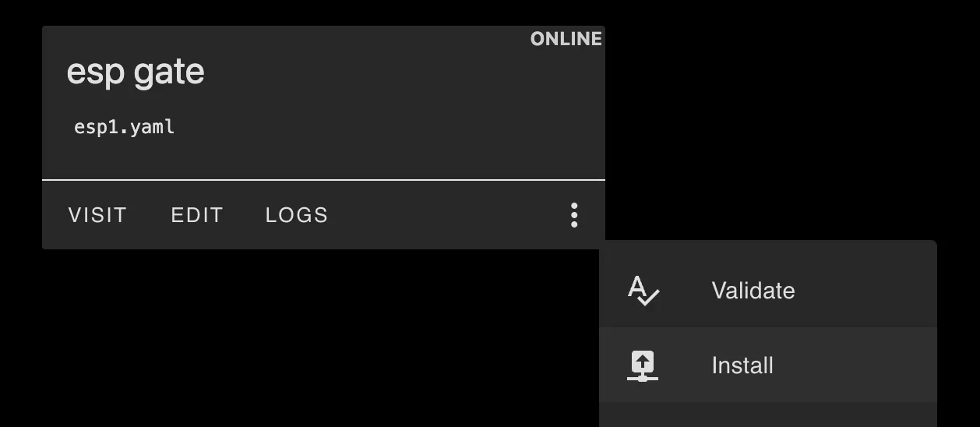Show logs from the card action bar
980x427 pixels.
(x=297, y=215)
